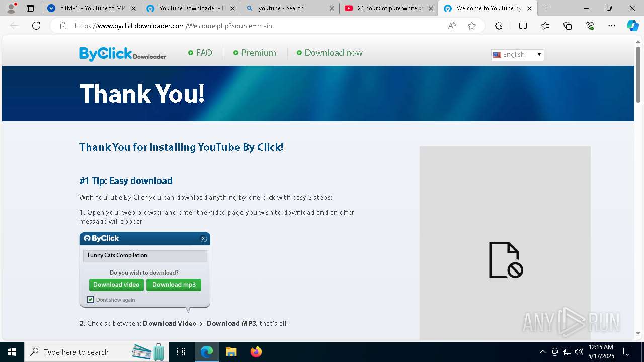Launch Firefox from taskbar
Viewport: 644px width, 362px height.
coord(256,352)
